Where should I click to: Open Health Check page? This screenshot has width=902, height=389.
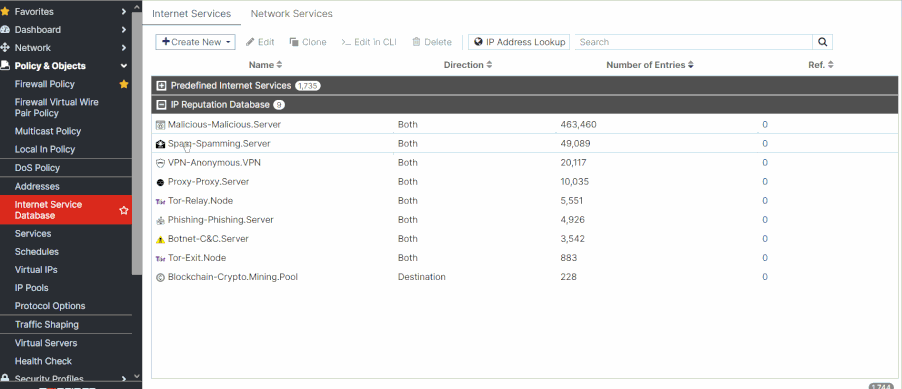pos(43,361)
